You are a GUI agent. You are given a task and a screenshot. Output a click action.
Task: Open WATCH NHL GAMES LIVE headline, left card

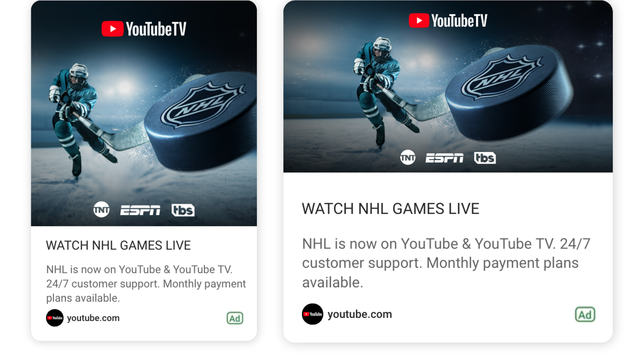(118, 245)
